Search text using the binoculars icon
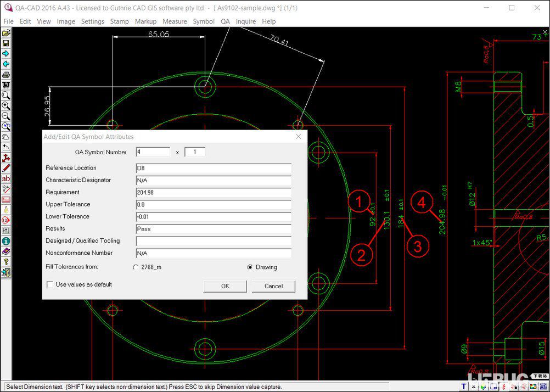This screenshot has width=550, height=392. (6, 85)
